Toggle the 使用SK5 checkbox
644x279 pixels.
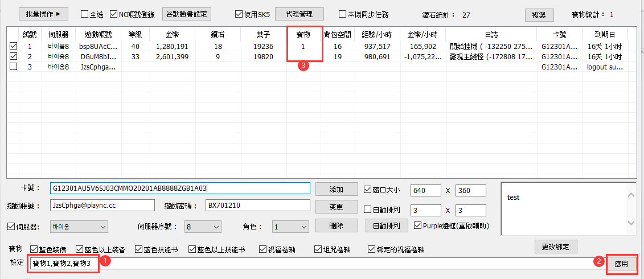tap(239, 14)
